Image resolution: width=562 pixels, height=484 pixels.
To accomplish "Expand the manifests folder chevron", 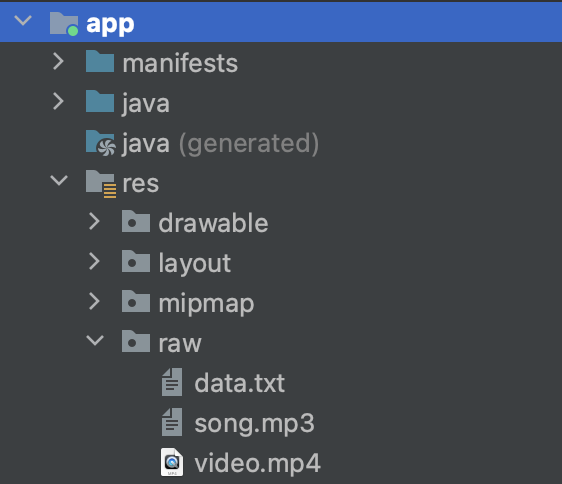I will 58,61.
